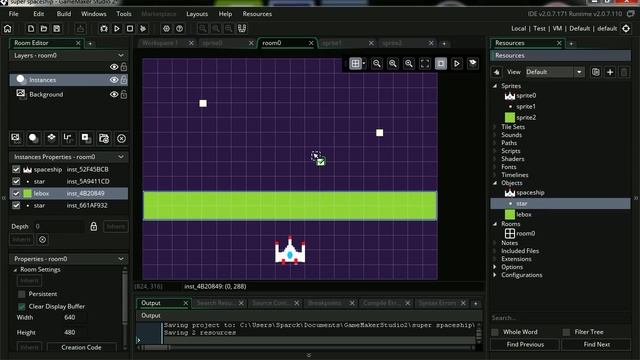Lock the Instances layer
Viewport: 640px width, 360px height.
[x=124, y=80]
